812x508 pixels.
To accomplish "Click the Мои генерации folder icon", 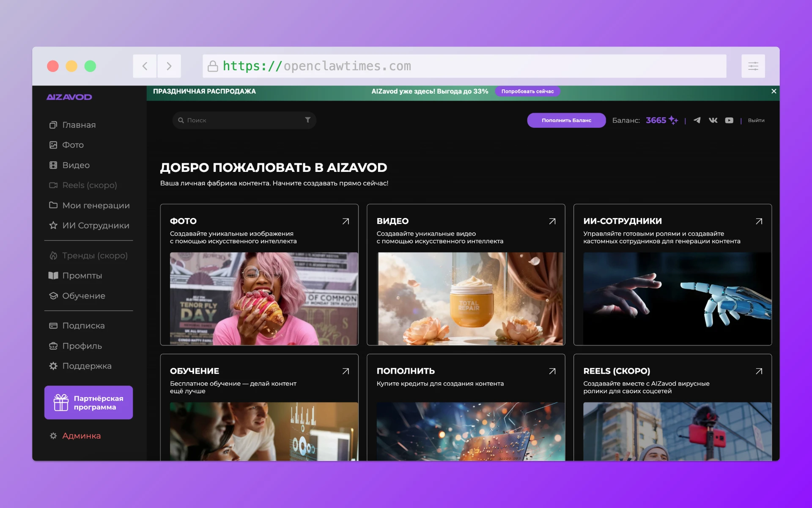I will pyautogui.click(x=53, y=205).
